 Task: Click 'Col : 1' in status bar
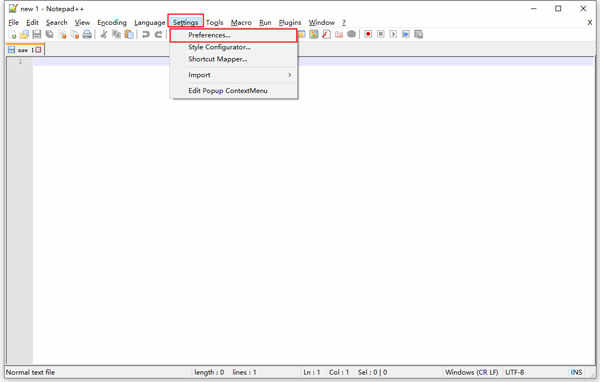(x=339, y=372)
